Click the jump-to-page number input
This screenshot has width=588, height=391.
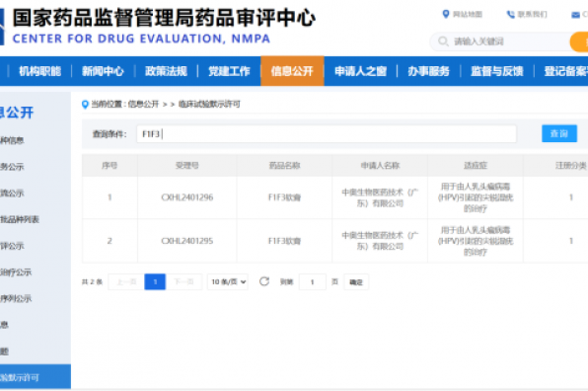(x=313, y=281)
